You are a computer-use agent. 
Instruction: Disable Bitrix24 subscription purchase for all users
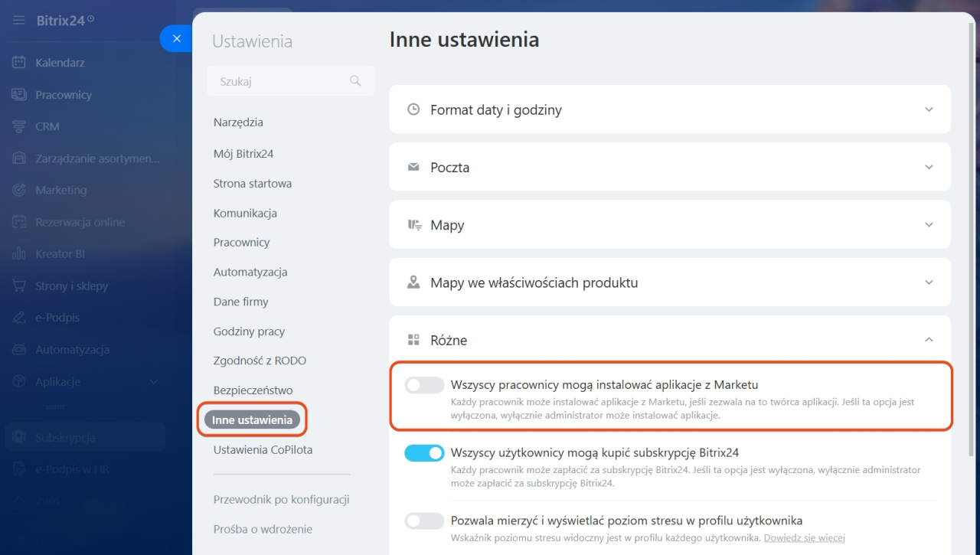coord(424,453)
